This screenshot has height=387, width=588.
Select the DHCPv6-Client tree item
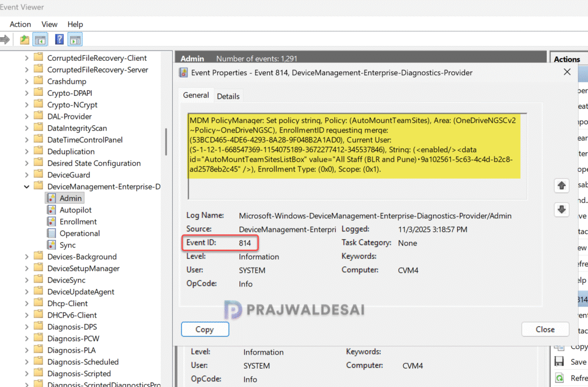pyautogui.click(x=72, y=315)
